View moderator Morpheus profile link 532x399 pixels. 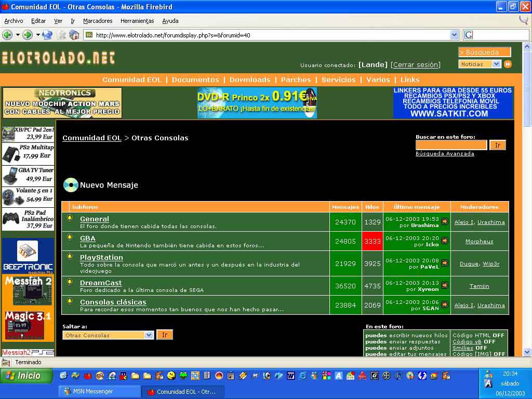pos(480,241)
